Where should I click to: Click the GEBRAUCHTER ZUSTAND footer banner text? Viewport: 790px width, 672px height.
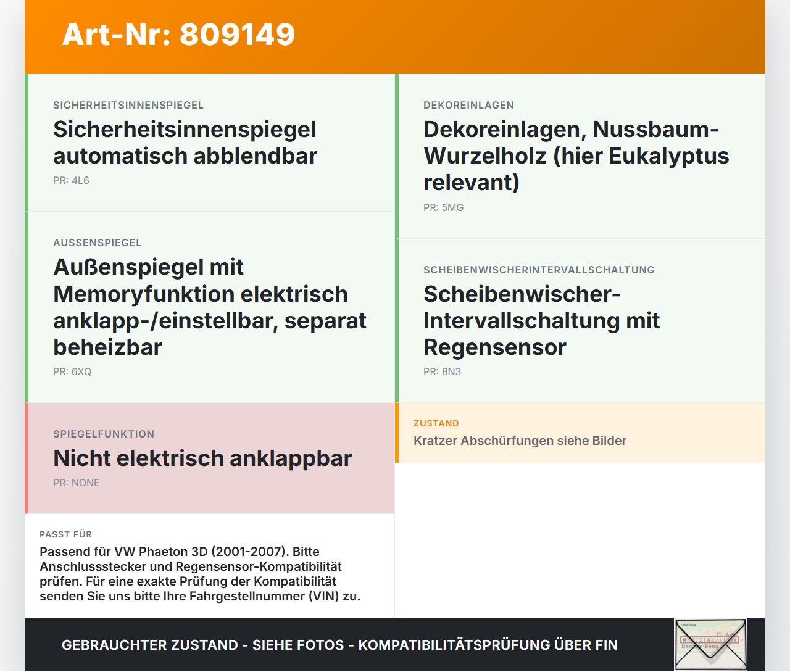tap(339, 645)
